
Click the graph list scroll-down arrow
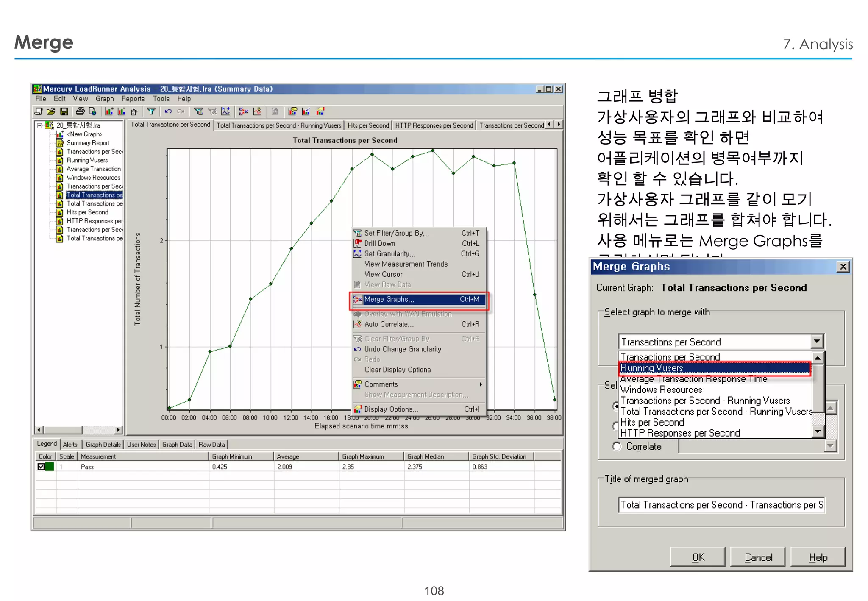point(818,431)
